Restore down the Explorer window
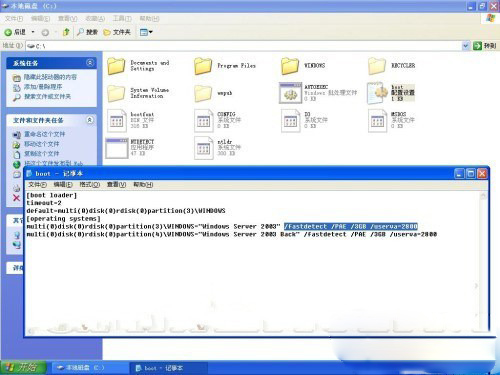This screenshot has height=375, width=500. [x=482, y=6]
